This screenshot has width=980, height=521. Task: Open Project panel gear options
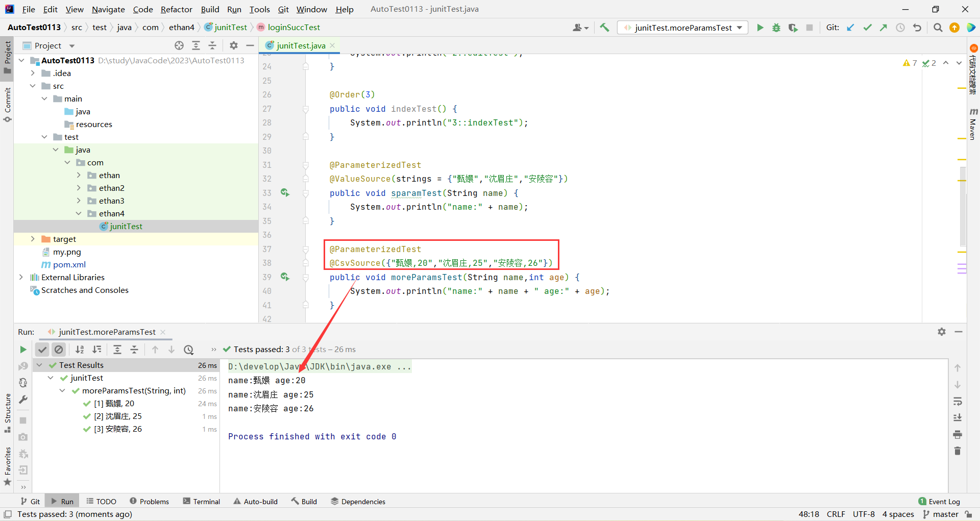234,45
